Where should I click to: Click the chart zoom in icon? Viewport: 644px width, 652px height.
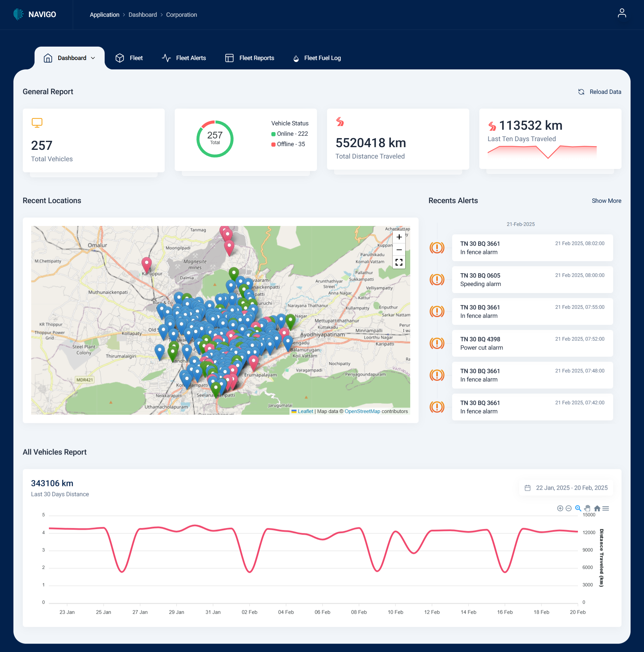pos(560,508)
